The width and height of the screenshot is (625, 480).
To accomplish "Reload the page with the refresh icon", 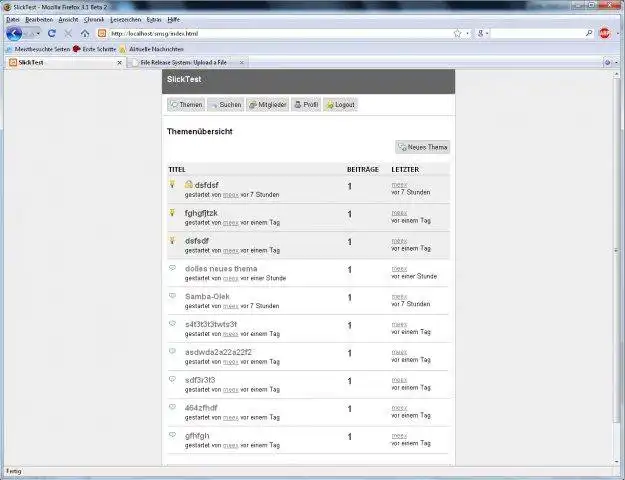I will (x=51, y=33).
